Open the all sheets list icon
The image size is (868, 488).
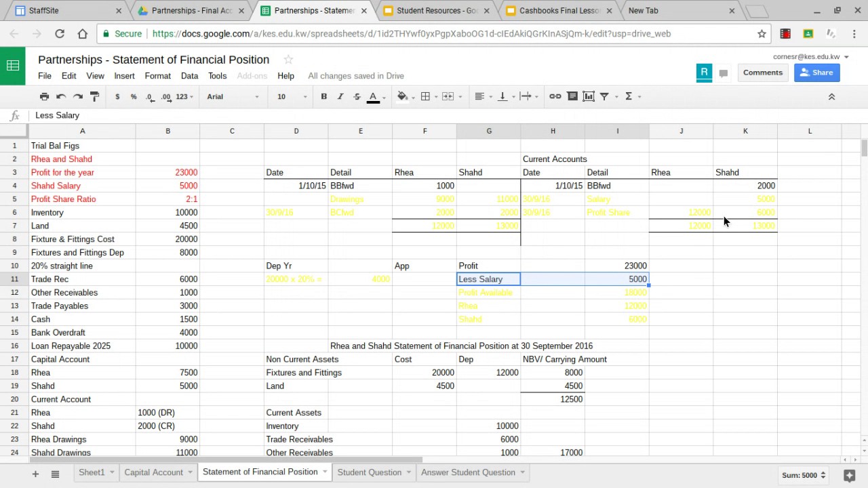(x=55, y=474)
